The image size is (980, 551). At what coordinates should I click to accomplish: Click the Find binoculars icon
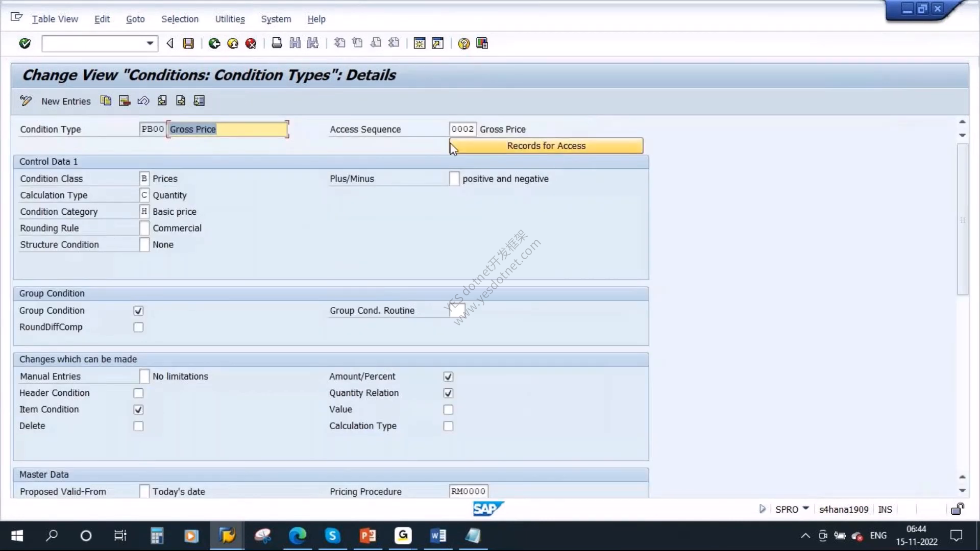[295, 43]
